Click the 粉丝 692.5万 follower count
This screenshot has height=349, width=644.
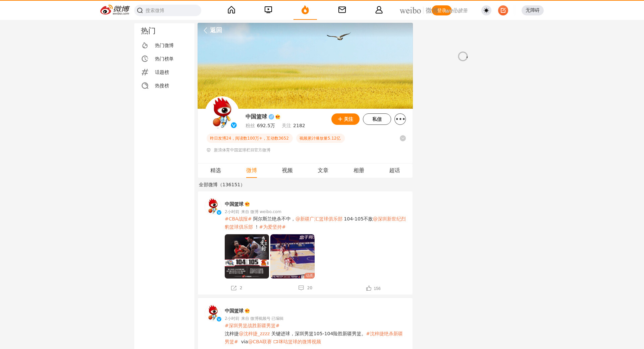point(260,126)
